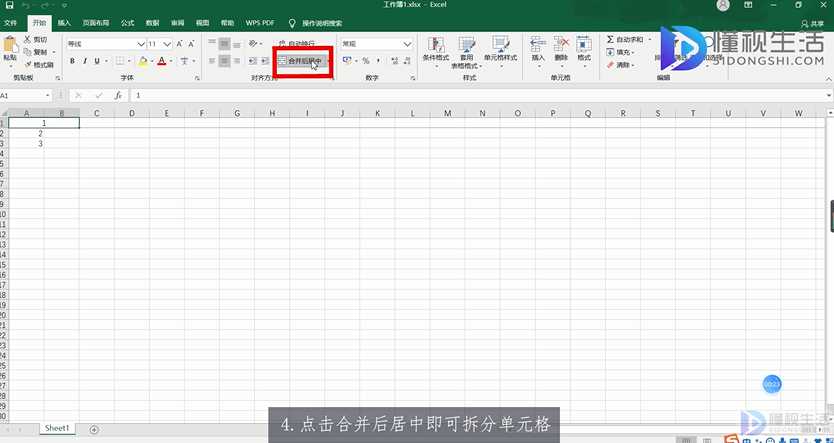Click the red font color swatch

point(161,62)
